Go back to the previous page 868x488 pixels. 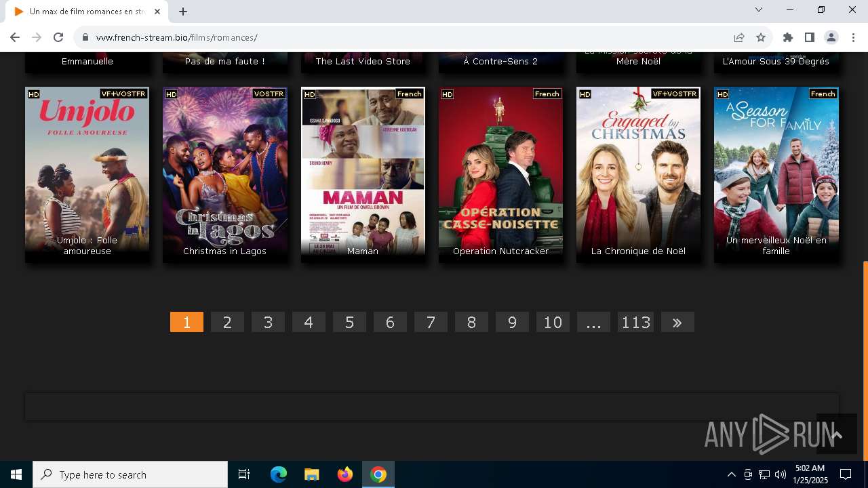15,37
